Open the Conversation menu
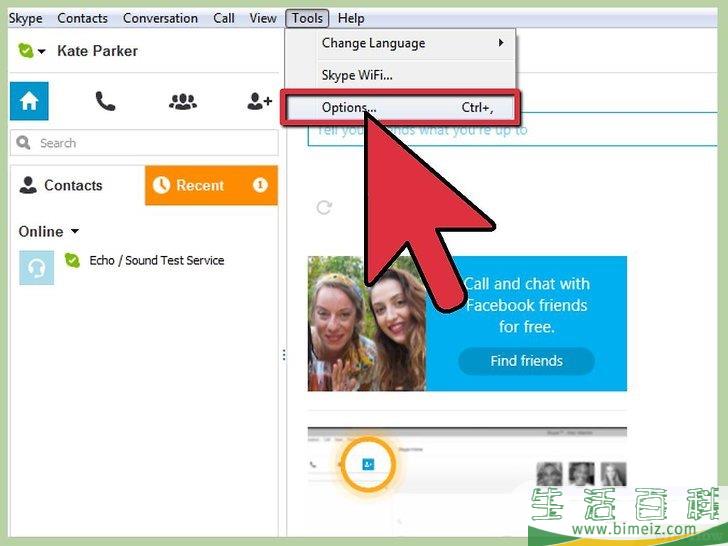 coord(160,19)
